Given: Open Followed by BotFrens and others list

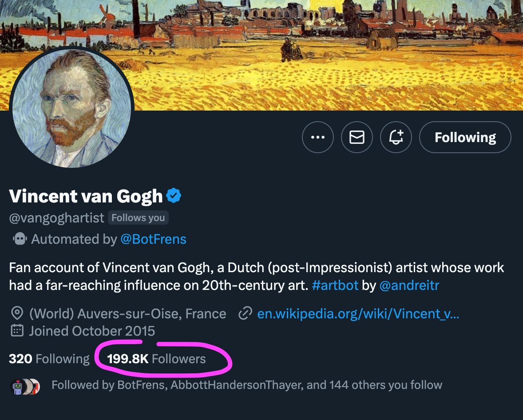Looking at the screenshot, I should (x=247, y=385).
